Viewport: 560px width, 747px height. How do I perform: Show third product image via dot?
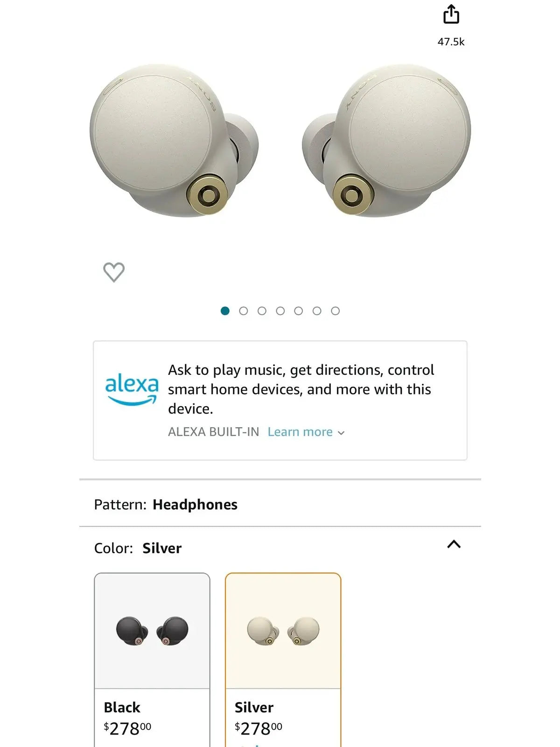pos(262,311)
